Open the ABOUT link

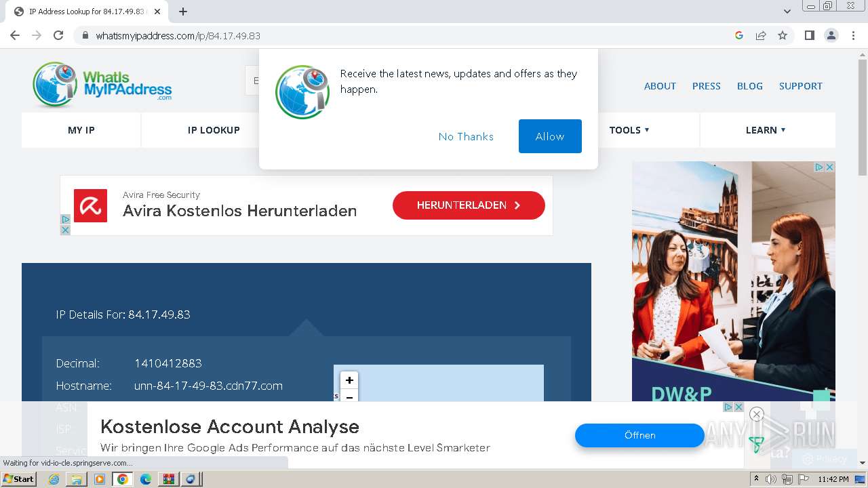coord(660,86)
